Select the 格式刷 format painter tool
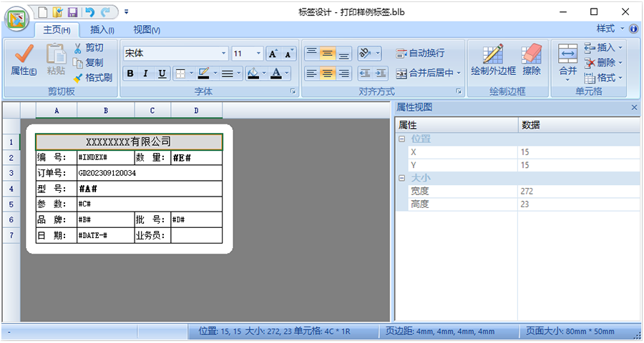Image resolution: width=644 pixels, height=343 pixels. pos(92,77)
